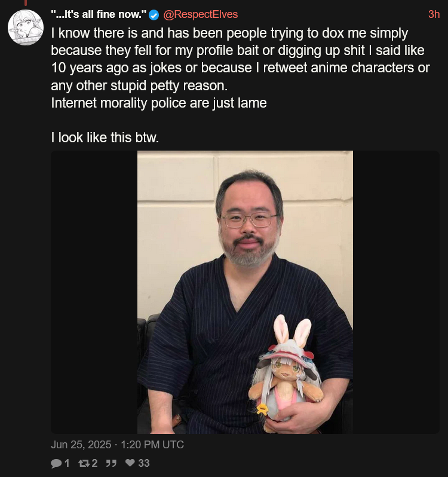Image resolution: width=448 pixels, height=477 pixels.
Task: Open the @RespectElves handle link
Action: 201,14
